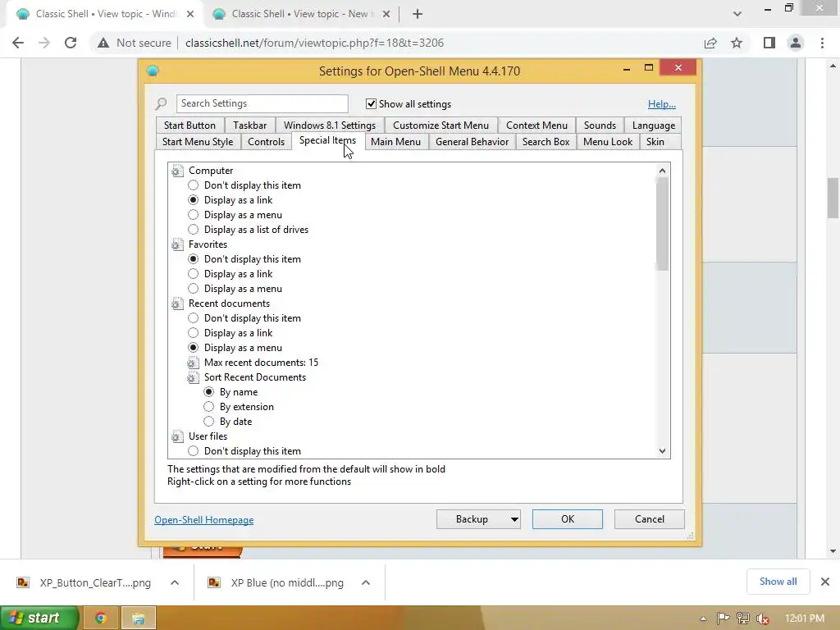Expand options for XP_Button_ClearT download
Image resolution: width=840 pixels, height=630 pixels.
175,582
